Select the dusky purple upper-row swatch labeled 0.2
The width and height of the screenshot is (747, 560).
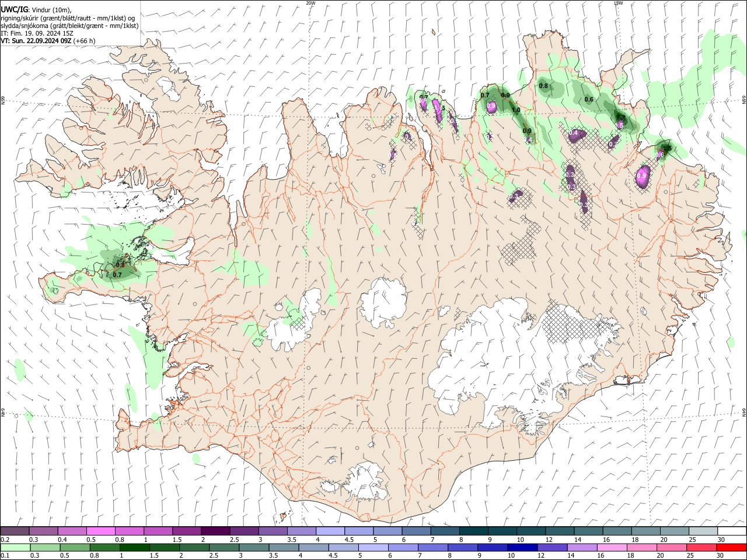(x=15, y=531)
